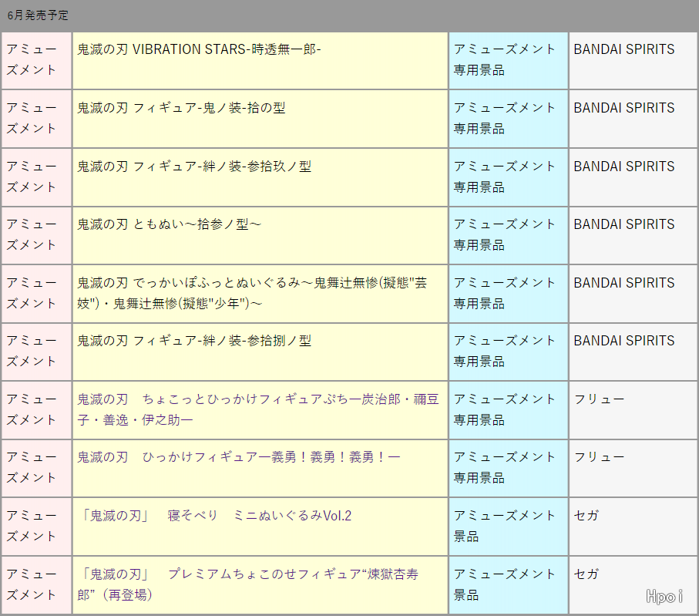Viewport: 699px width, 616px height.
Task: Open the プレミアムちょこのせフィギュア 煉獄杏寿郎 link
Action: tap(250, 584)
